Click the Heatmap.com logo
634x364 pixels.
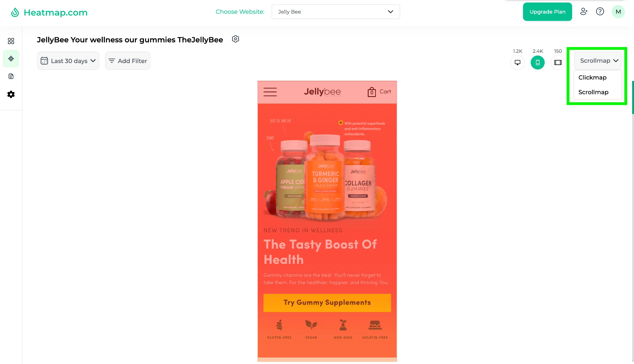49,12
